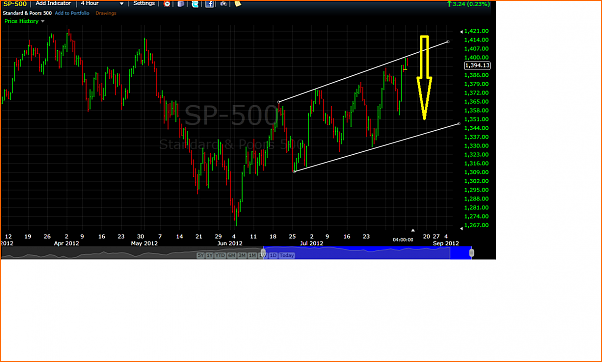The height and width of the screenshot is (362, 602).
Task: Click Add to Portfolio link
Action: (x=72, y=13)
